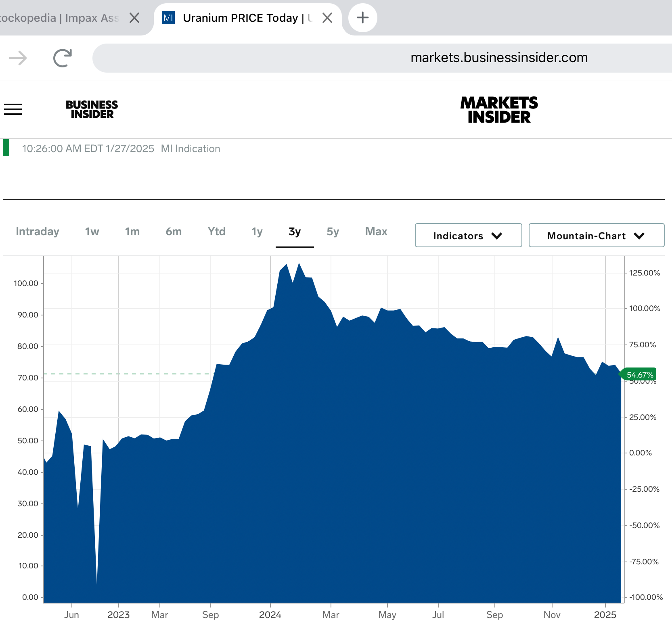
Task: Click the '70.00' price axis label
Action: [x=28, y=378]
